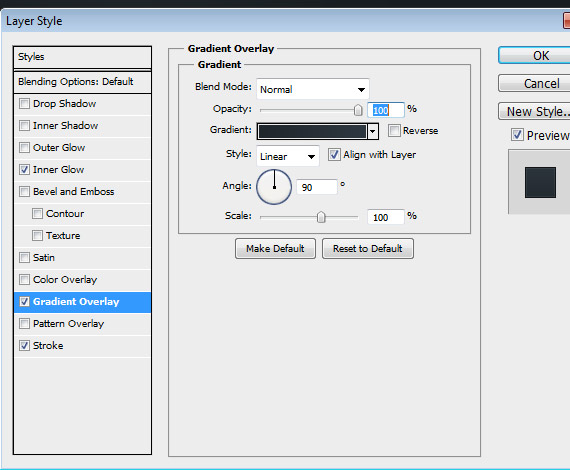Click the Angle dial control

(x=274, y=187)
